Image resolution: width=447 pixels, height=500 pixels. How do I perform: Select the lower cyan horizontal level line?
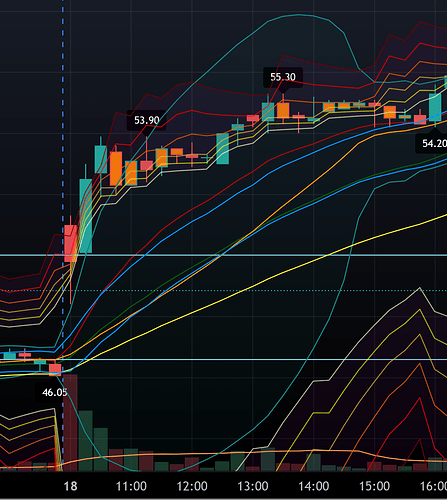pyautogui.click(x=223, y=359)
